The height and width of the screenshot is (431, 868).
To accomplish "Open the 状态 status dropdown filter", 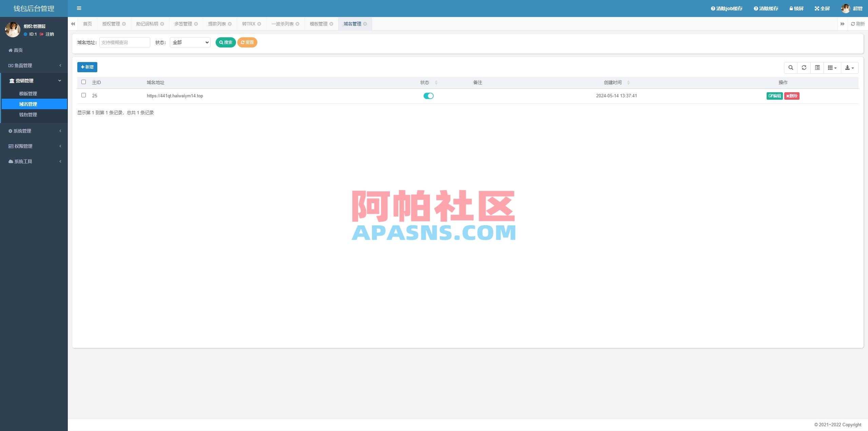I will coord(190,42).
